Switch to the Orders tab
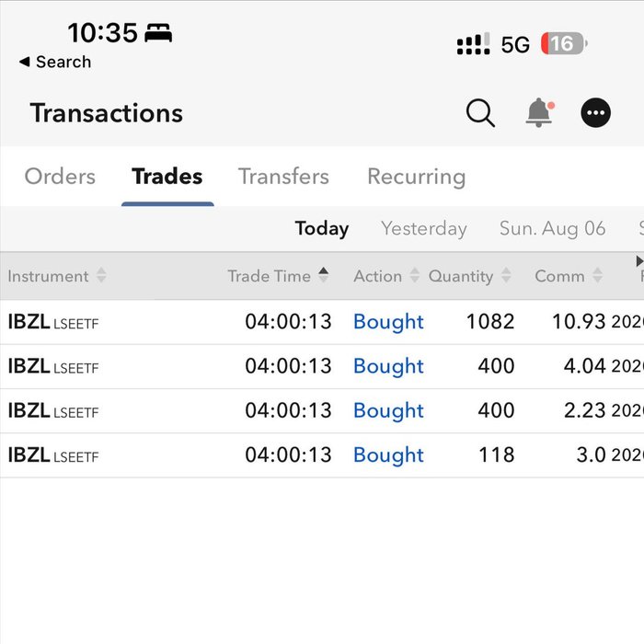644x644 pixels. 60,177
